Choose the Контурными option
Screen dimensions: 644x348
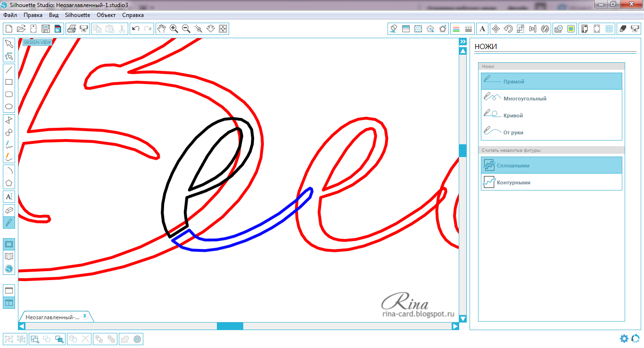[552, 182]
